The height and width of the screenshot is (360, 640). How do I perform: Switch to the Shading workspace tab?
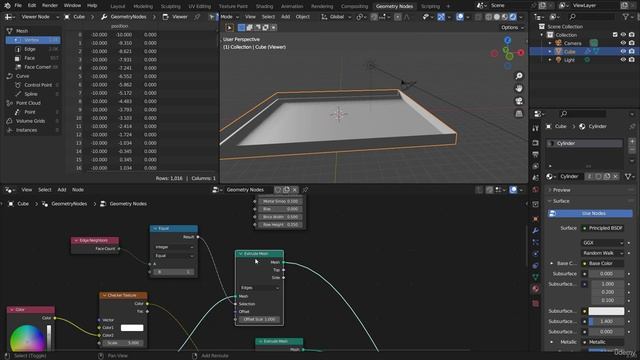pyautogui.click(x=264, y=6)
